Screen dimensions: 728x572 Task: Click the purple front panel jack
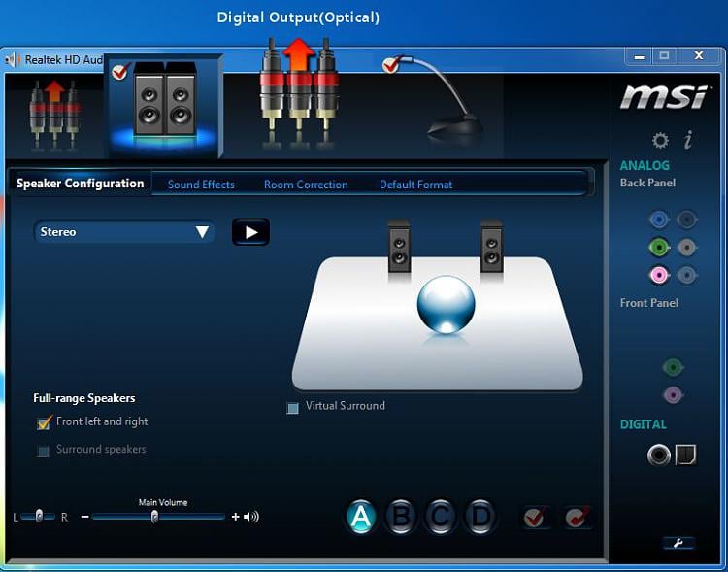coord(673,395)
